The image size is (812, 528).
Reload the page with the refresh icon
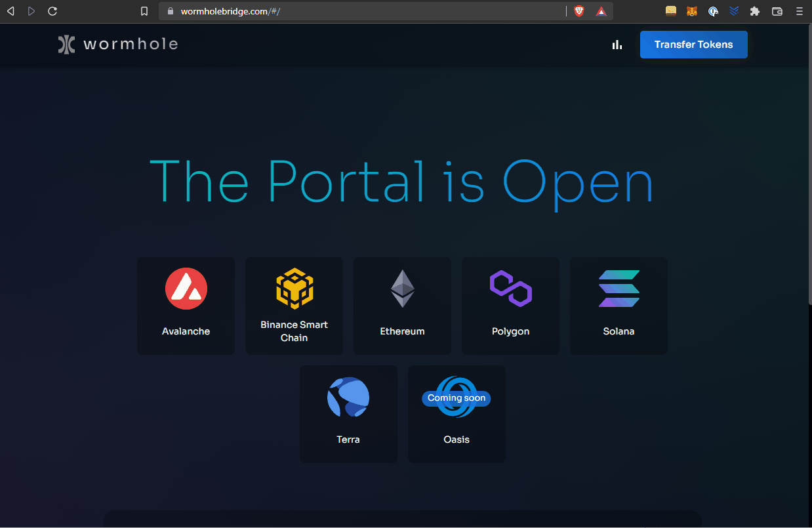pos(52,11)
